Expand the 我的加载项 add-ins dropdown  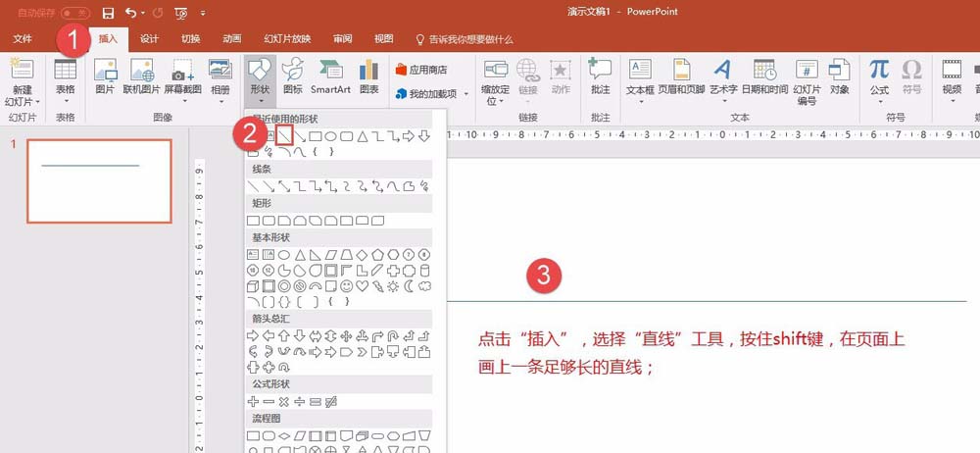431,94
